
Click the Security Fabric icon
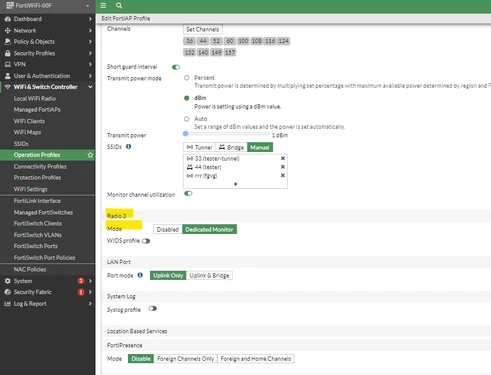coord(8,292)
